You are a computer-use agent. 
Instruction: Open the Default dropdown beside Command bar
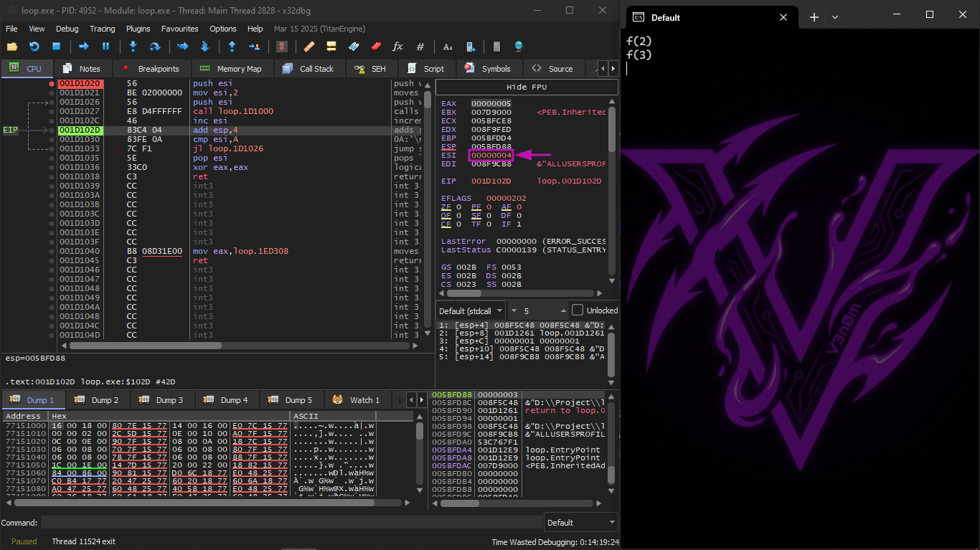[x=580, y=523]
